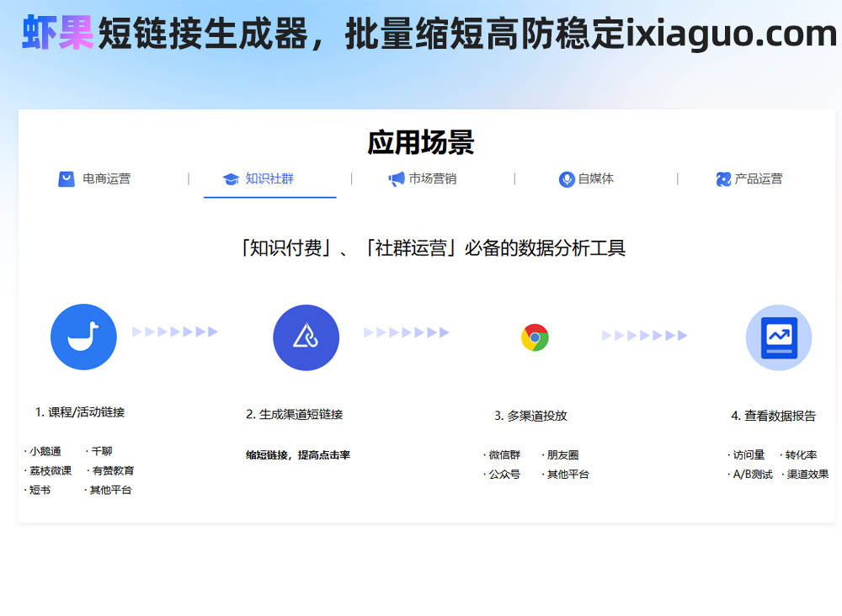Click the 2. 生成渠道短链接 step label
Screen dimensions: 842x616
[295, 414]
